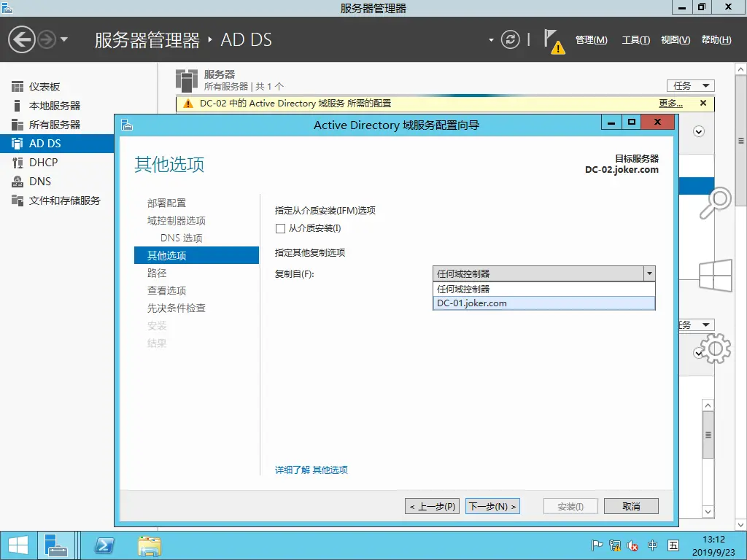Enable 从介质安装(I) checkbox

(x=280, y=228)
